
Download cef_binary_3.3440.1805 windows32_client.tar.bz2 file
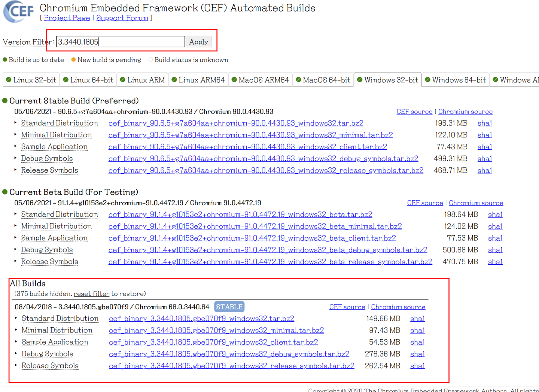(x=213, y=342)
